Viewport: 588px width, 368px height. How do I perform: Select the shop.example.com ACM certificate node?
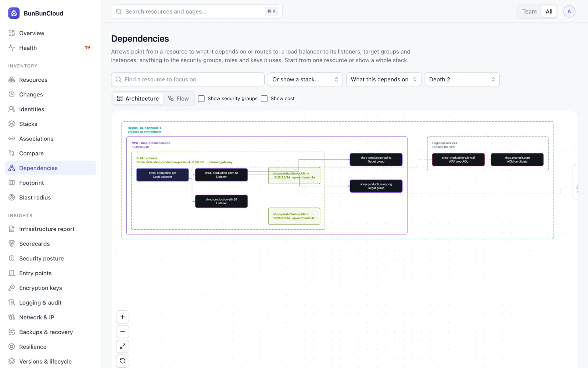pos(517,160)
